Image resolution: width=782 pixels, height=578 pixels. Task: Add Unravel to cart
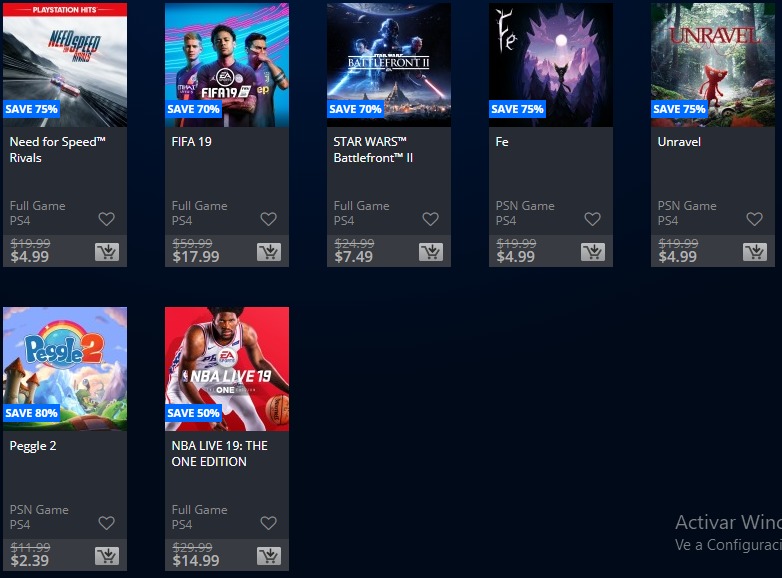click(755, 252)
